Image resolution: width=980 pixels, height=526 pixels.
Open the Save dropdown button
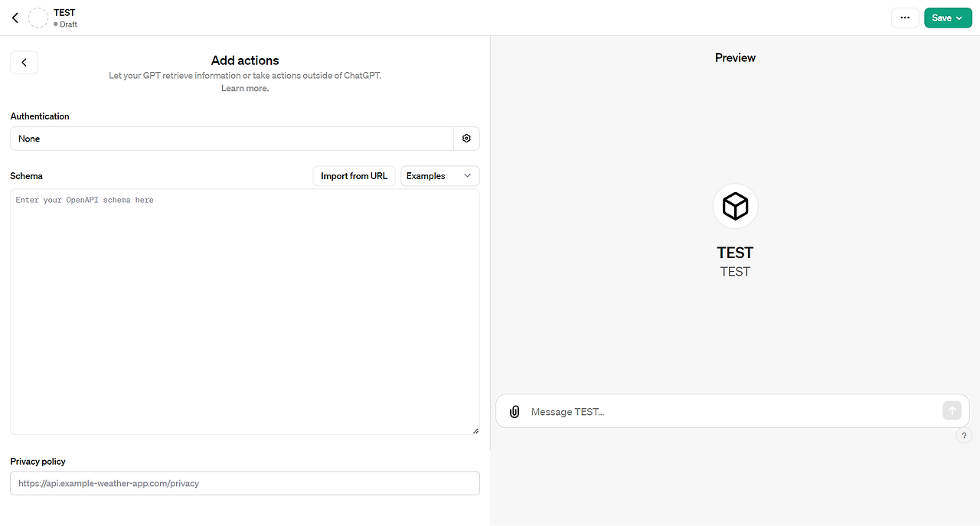tap(948, 18)
